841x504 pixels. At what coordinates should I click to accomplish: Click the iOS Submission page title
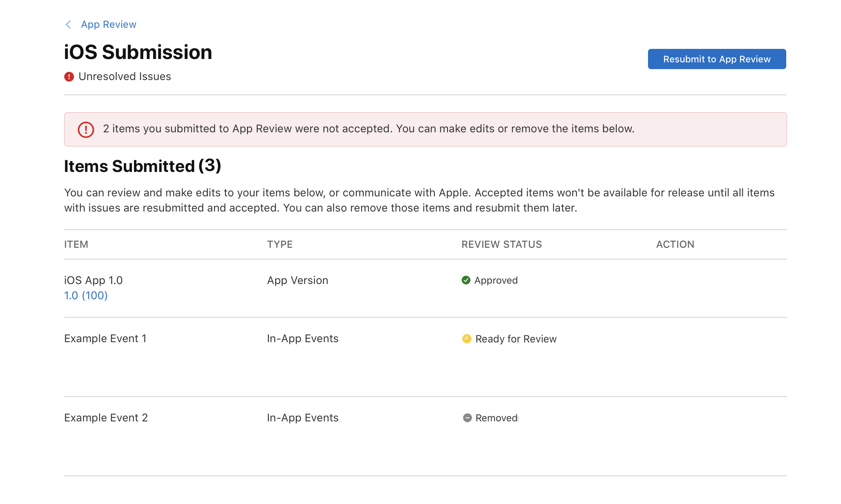[x=138, y=52]
